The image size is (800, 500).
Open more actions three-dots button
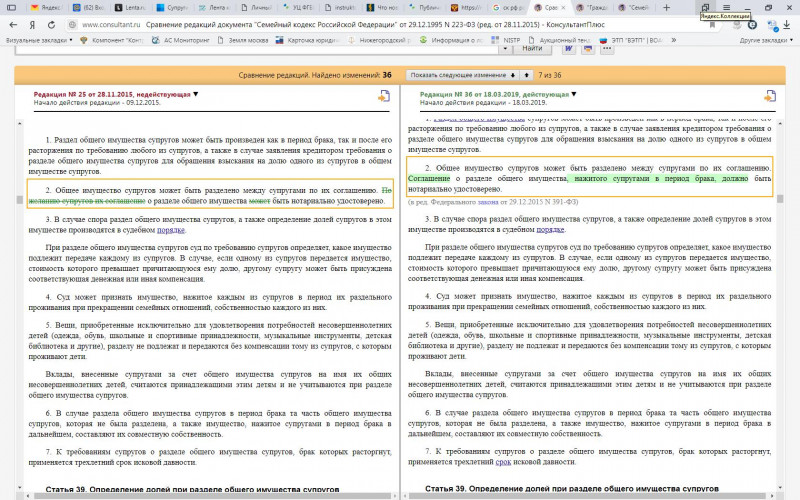[607, 48]
